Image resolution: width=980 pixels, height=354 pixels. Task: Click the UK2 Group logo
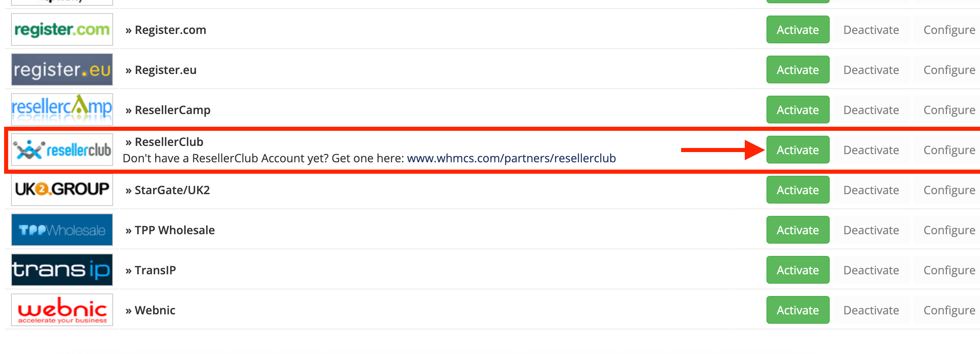tap(62, 190)
